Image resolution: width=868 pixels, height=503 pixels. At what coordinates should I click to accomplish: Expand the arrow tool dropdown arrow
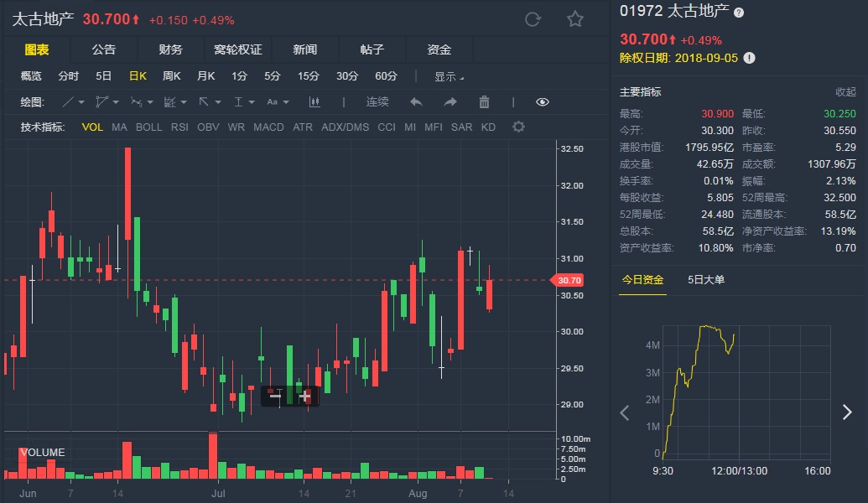[218, 102]
